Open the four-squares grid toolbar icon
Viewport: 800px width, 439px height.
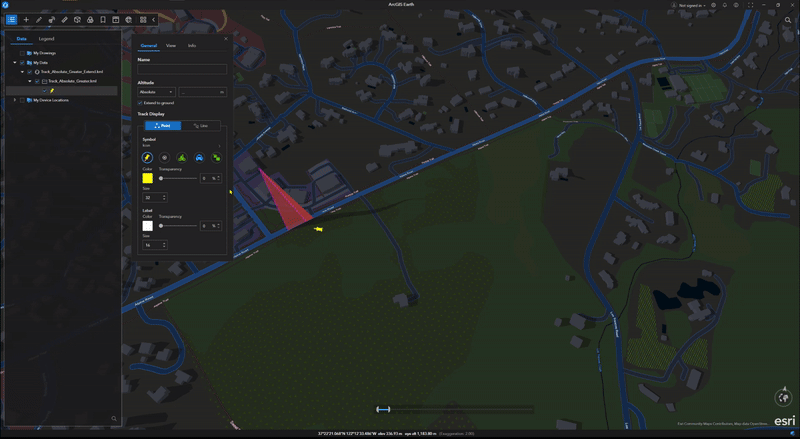[x=143, y=19]
